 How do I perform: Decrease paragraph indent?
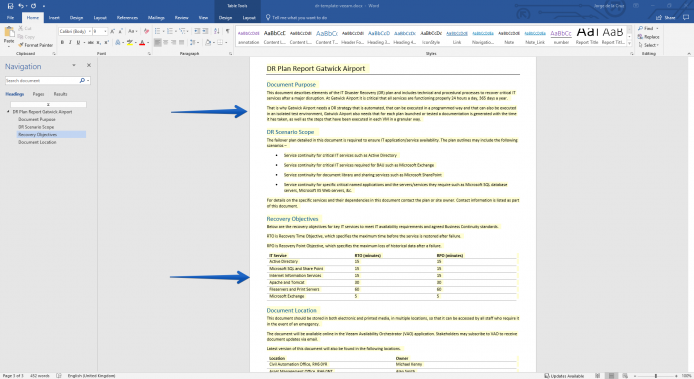[197, 31]
